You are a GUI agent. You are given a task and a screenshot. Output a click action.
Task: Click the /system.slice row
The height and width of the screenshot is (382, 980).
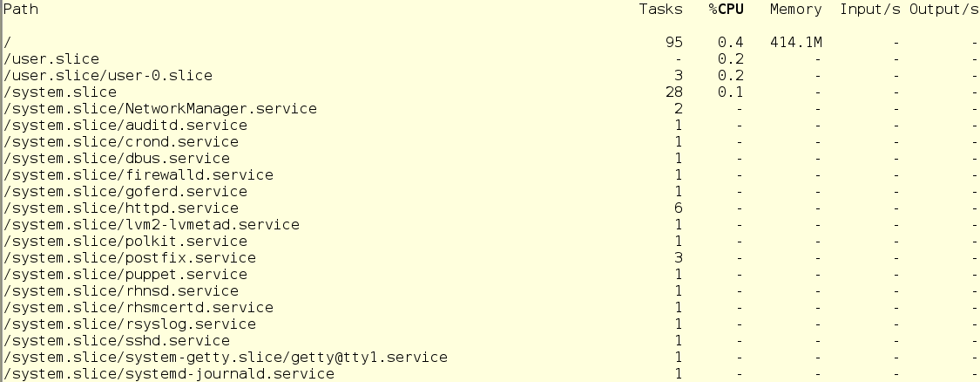point(490,92)
